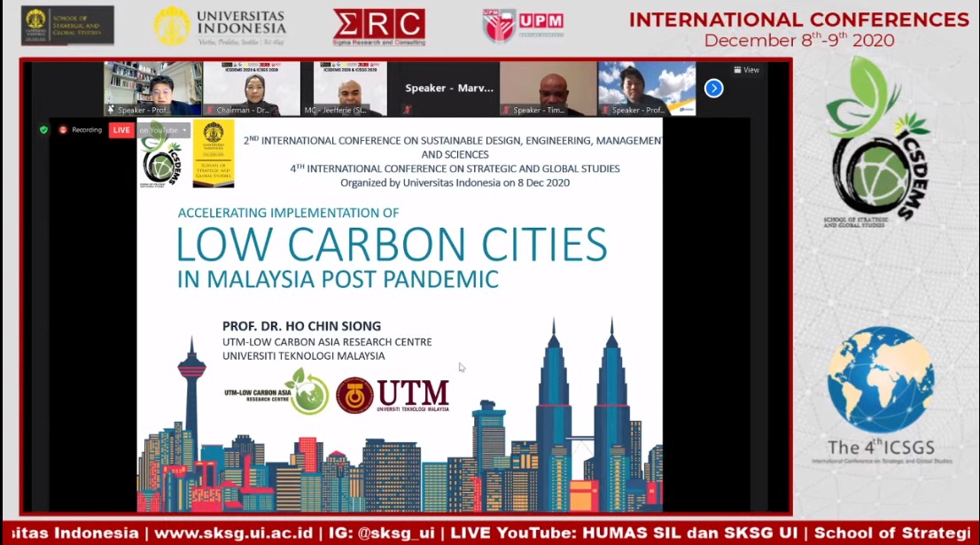Screen dimensions: 980x545
Task: Open the View layout menu
Action: coord(747,70)
